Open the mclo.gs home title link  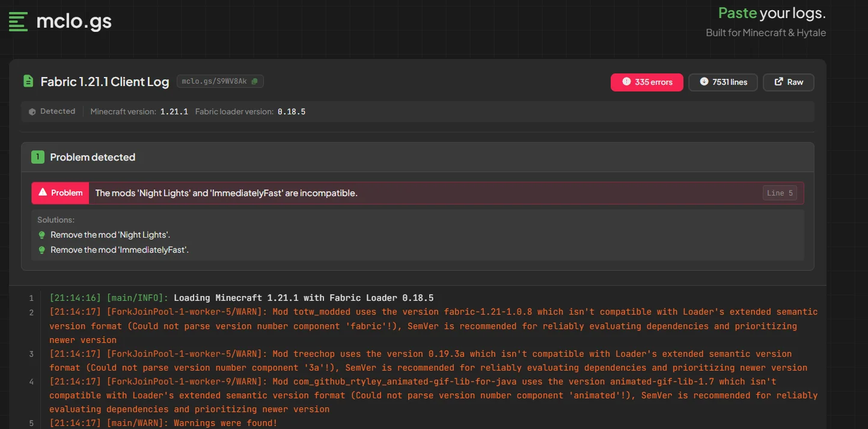[x=74, y=22]
